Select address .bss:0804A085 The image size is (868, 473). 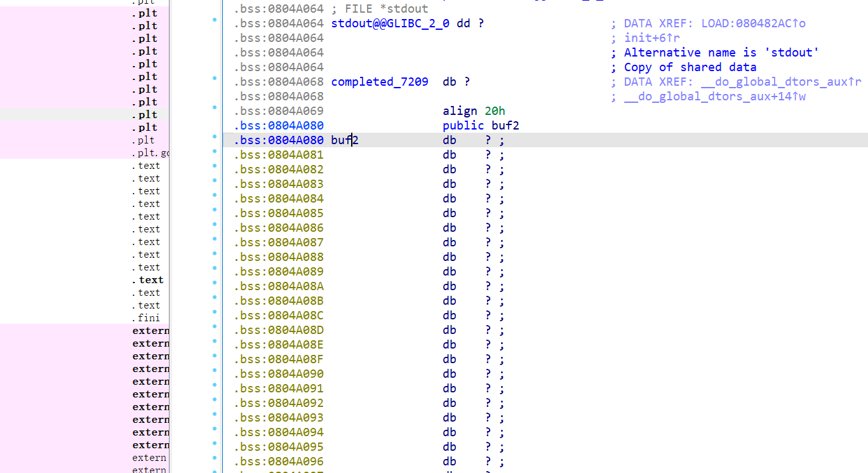279,213
